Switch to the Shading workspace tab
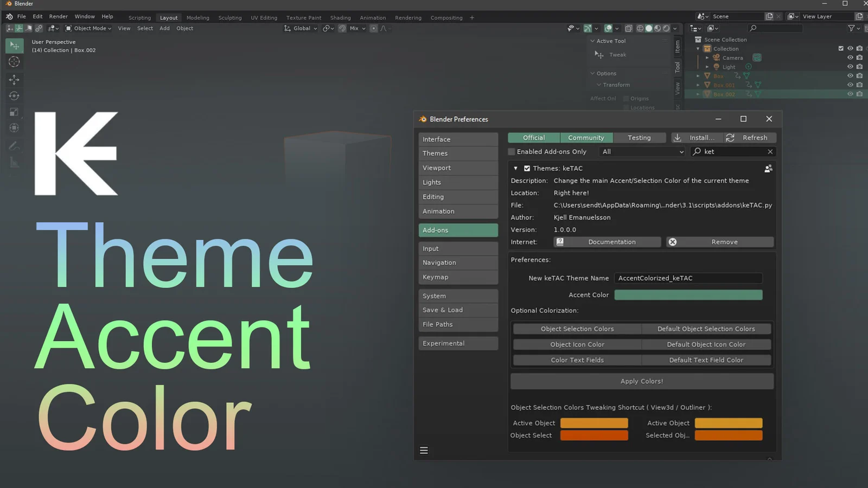 pyautogui.click(x=340, y=17)
